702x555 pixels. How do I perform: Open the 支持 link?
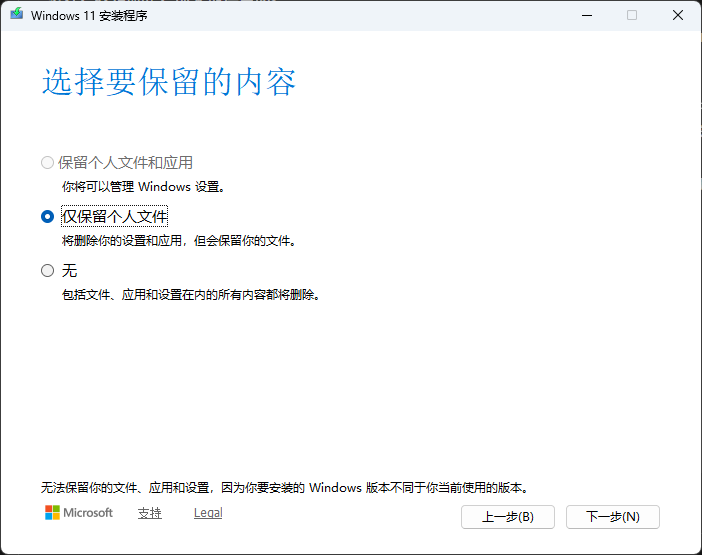point(150,513)
